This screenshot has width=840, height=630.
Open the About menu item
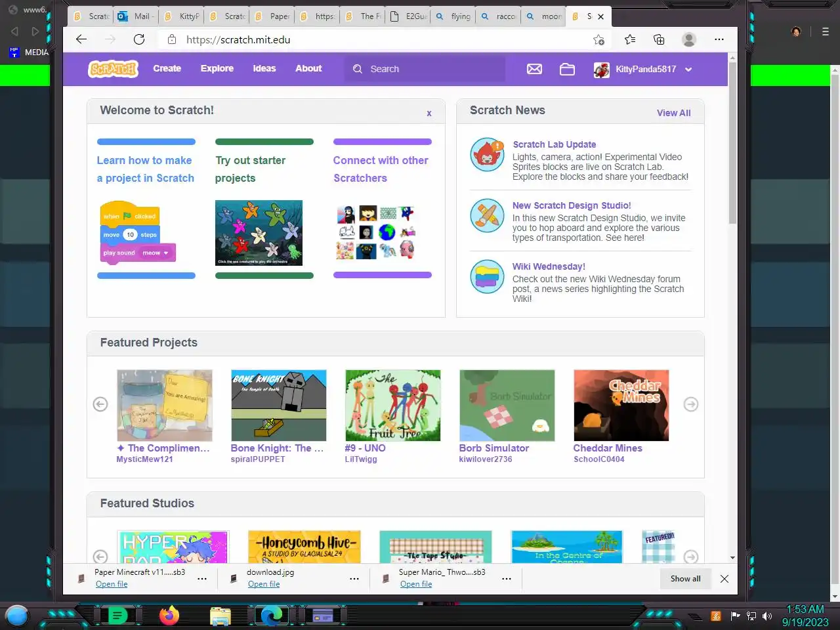308,68
